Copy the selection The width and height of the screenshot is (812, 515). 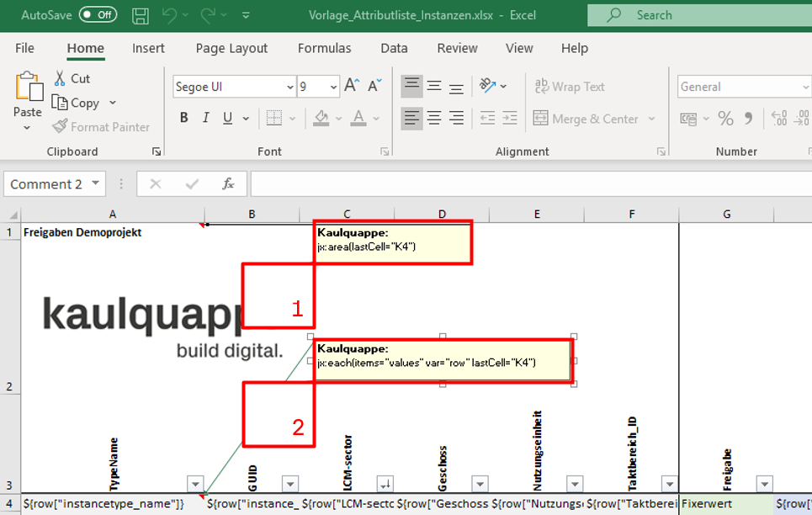(x=76, y=103)
